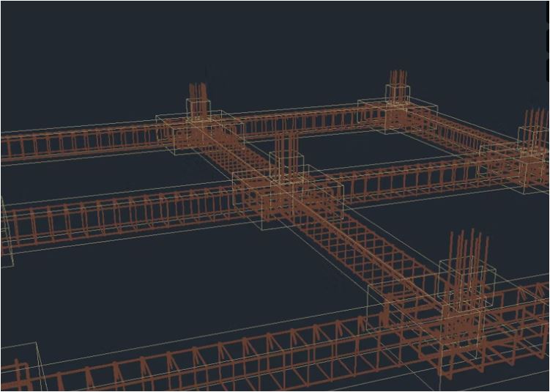Select the beam running right from the central footing
Screen dimensions: 550x392
[x=410, y=180]
